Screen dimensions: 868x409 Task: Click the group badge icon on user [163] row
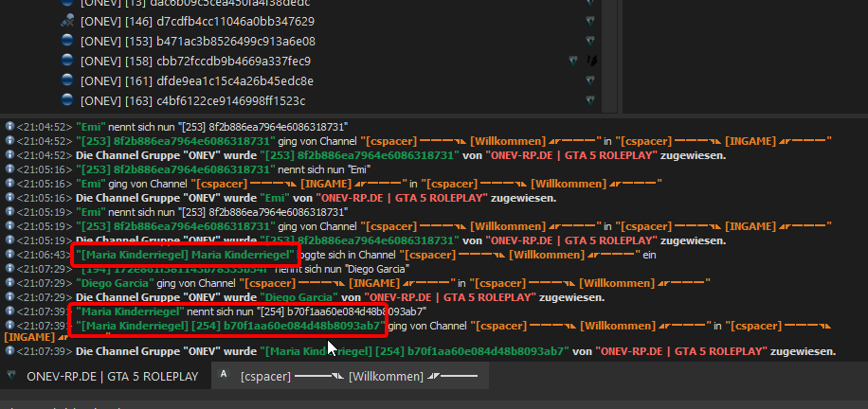(589, 100)
